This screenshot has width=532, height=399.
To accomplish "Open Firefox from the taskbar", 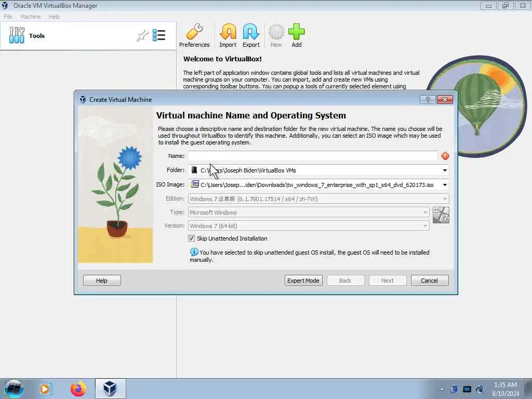I will click(78, 389).
